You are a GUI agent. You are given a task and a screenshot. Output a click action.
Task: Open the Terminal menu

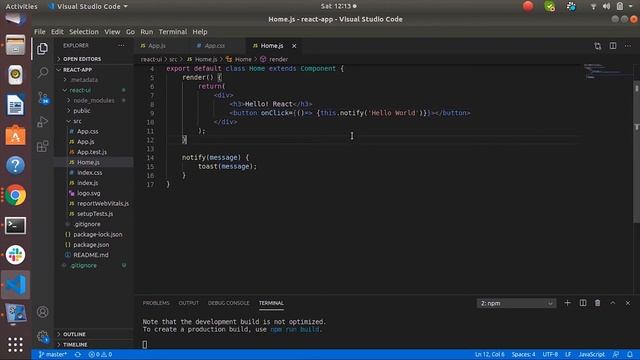tap(173, 31)
